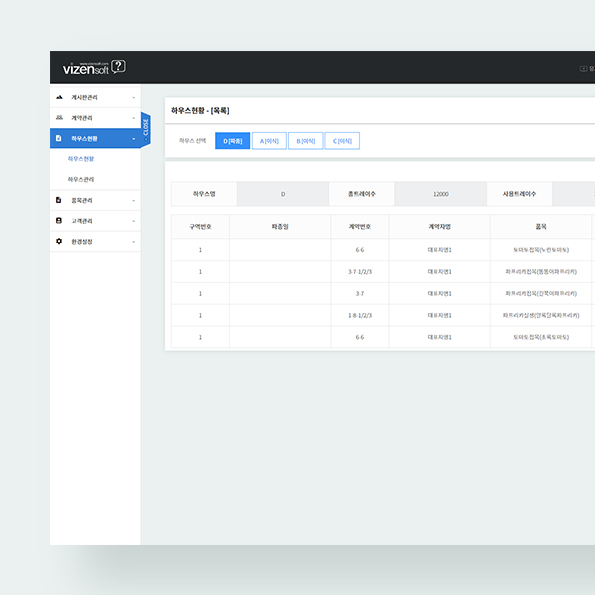Click the 품목관리 file icon
The width and height of the screenshot is (595, 595).
(x=58, y=200)
